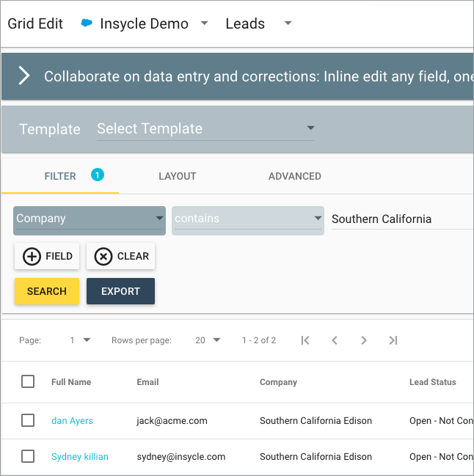The width and height of the screenshot is (474, 476).
Task: Open the Select Template dropdown
Action: click(x=205, y=128)
